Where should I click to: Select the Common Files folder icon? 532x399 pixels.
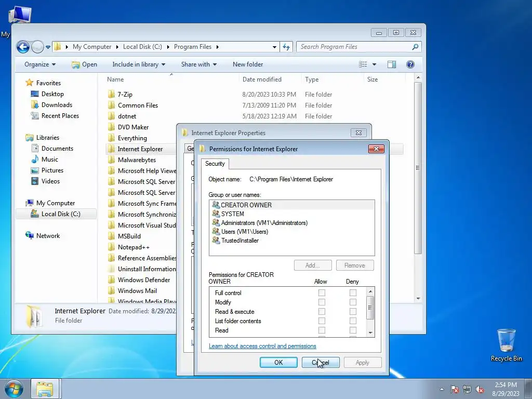click(111, 105)
